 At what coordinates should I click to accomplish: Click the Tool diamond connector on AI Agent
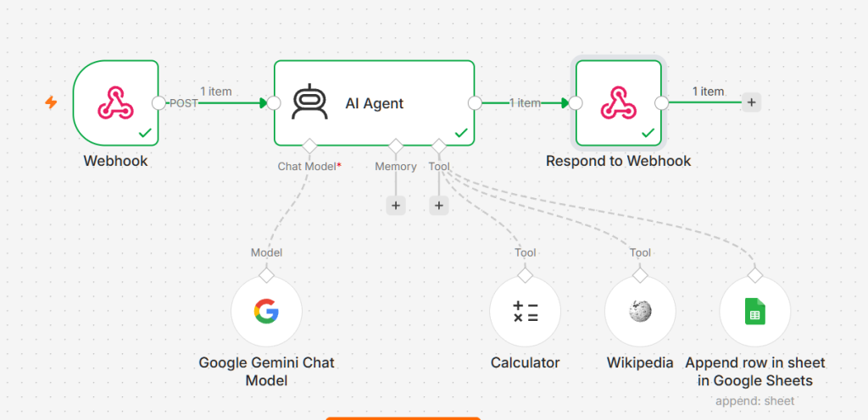(x=439, y=146)
